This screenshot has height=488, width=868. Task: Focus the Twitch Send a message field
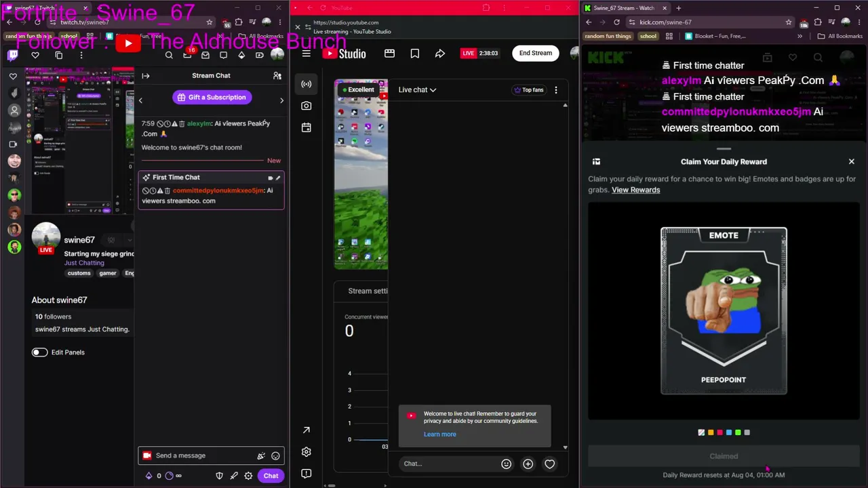211,455
